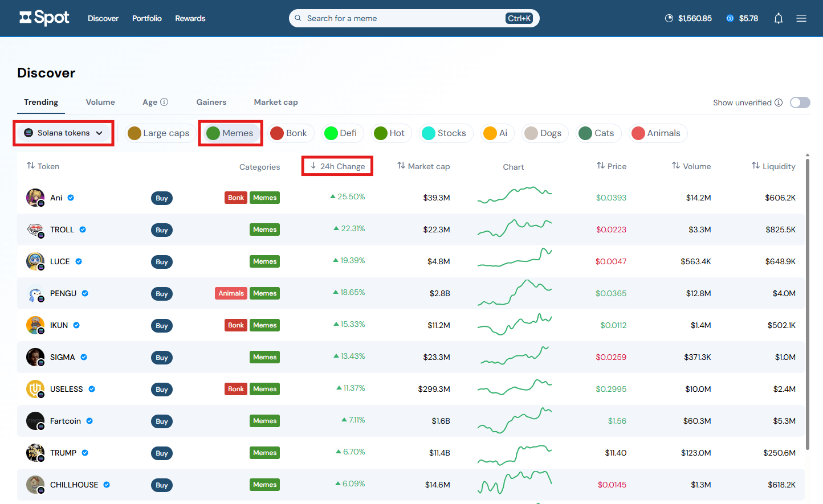This screenshot has width=823, height=504.
Task: Click the SIGMA token avatar
Action: point(35,357)
